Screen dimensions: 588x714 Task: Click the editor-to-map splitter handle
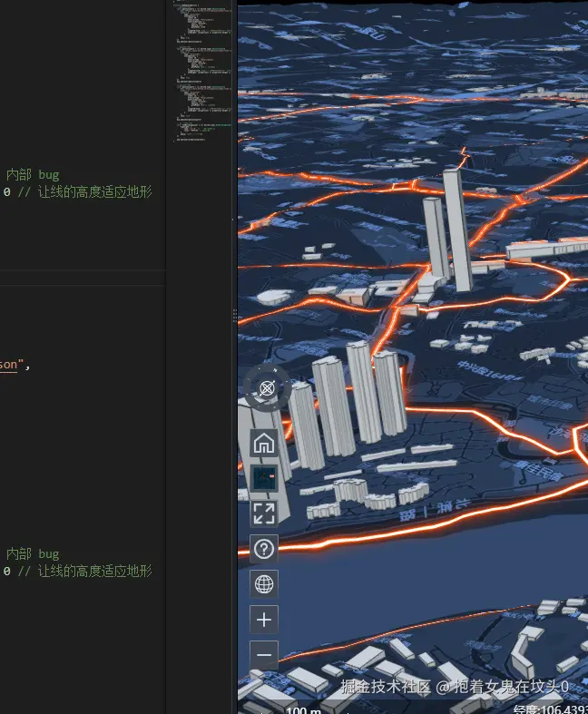[235, 316]
